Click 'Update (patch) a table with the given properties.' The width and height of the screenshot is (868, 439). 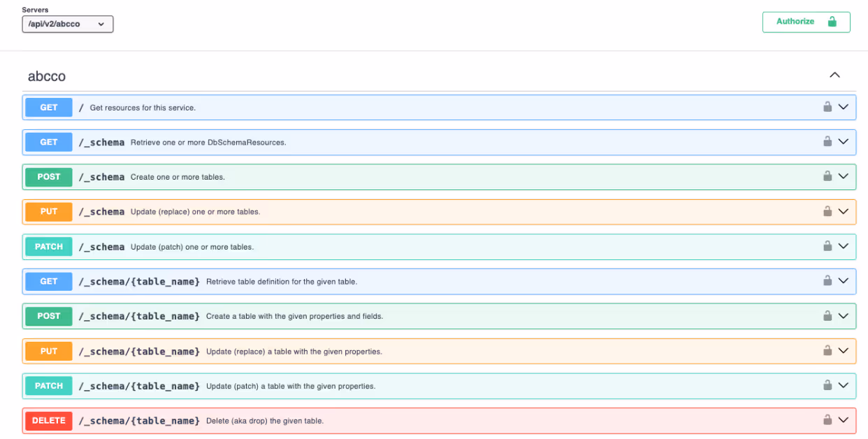click(x=291, y=386)
